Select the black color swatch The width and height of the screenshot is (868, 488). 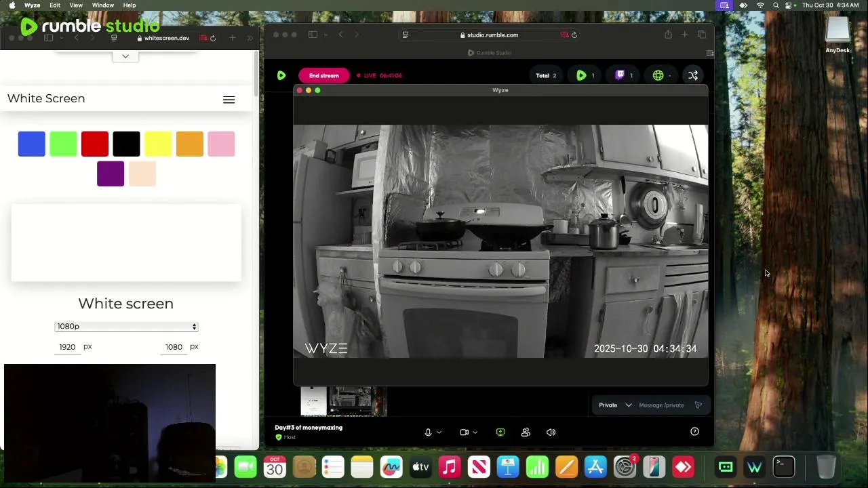(x=126, y=144)
